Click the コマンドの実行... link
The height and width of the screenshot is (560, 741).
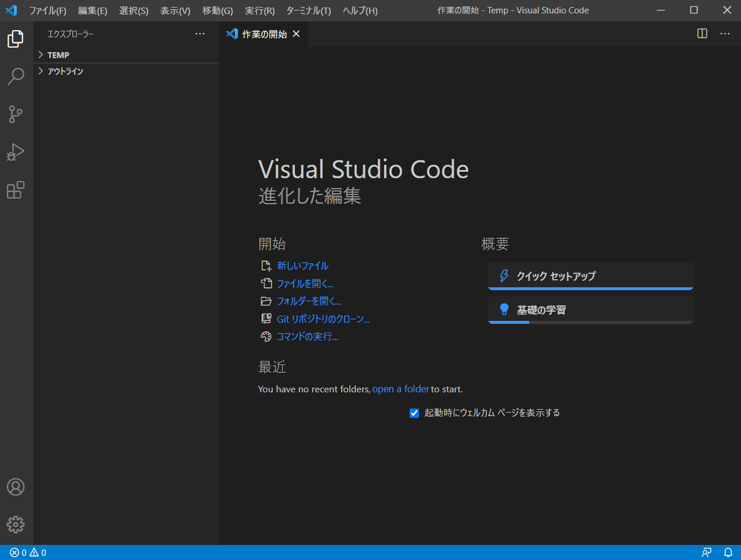coord(308,337)
